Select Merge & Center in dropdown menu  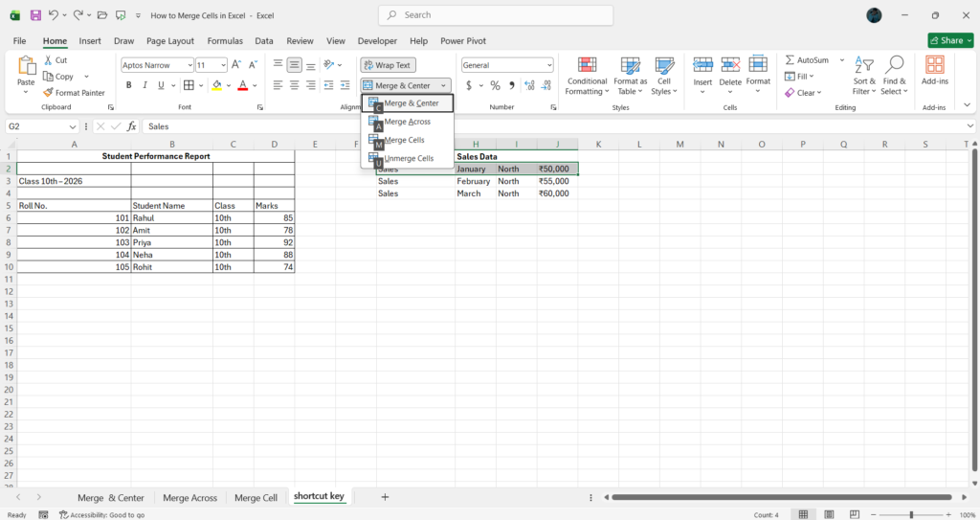[408, 103]
